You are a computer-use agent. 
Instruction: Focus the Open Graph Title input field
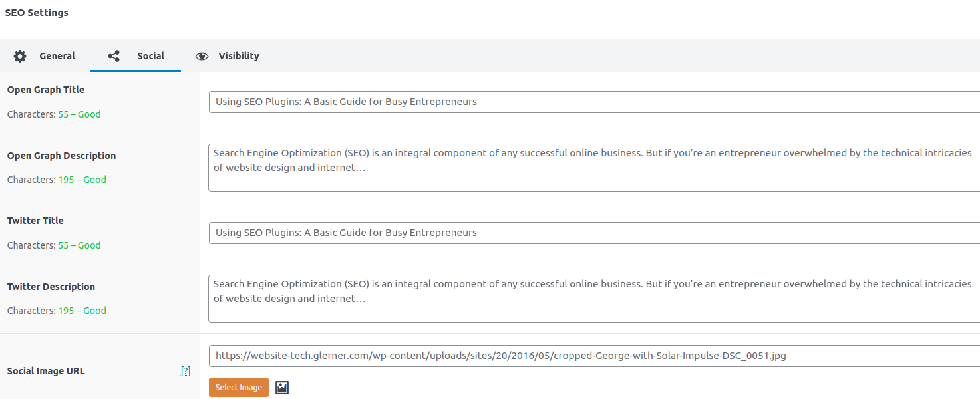[x=594, y=102]
